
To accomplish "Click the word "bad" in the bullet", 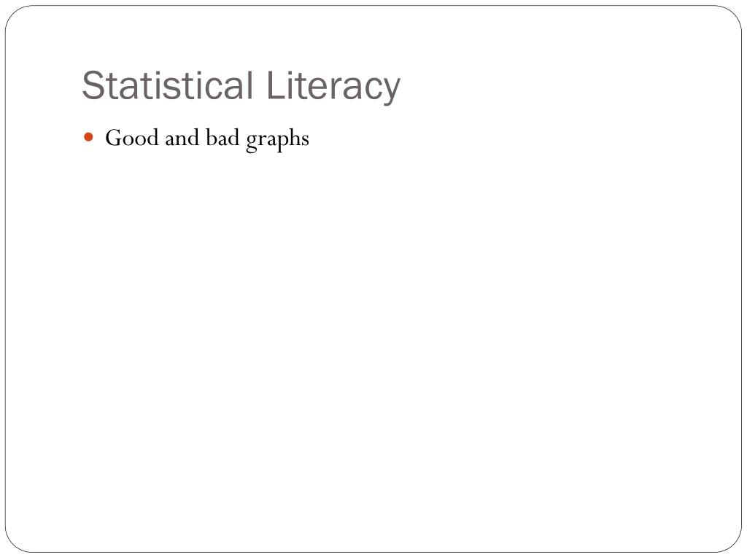I will [222, 138].
